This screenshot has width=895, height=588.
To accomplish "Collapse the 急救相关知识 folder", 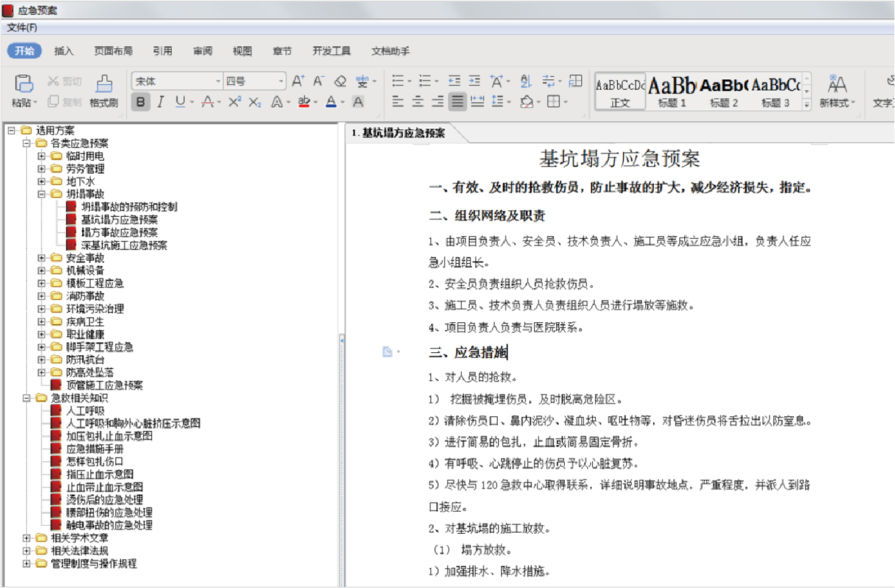I will (x=26, y=398).
